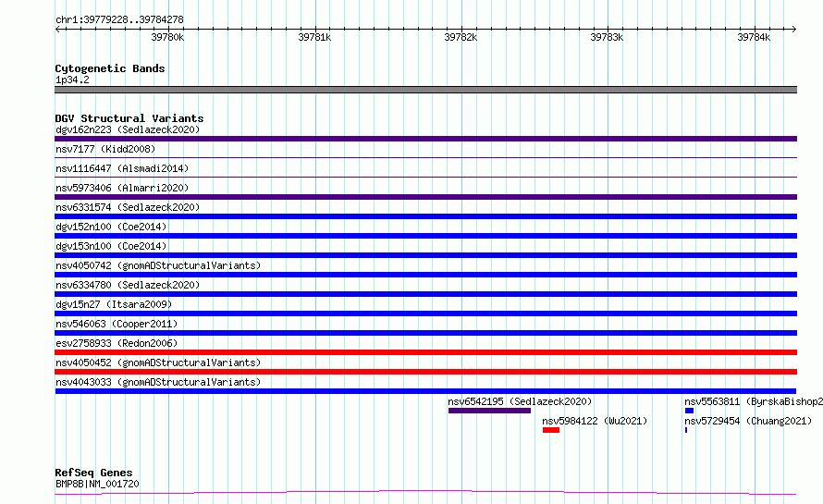The image size is (823, 504).
Task: Click dgv153n100 (Coe2014) label
Action: pyautogui.click(x=111, y=246)
